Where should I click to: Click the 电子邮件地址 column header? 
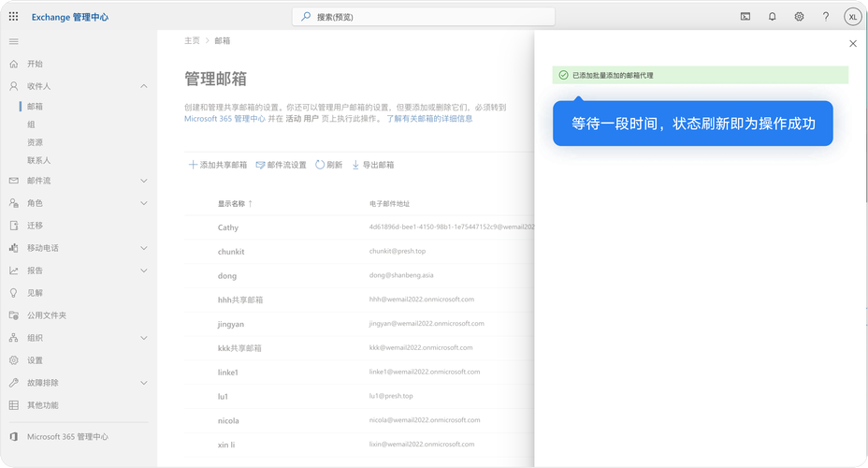tap(390, 204)
